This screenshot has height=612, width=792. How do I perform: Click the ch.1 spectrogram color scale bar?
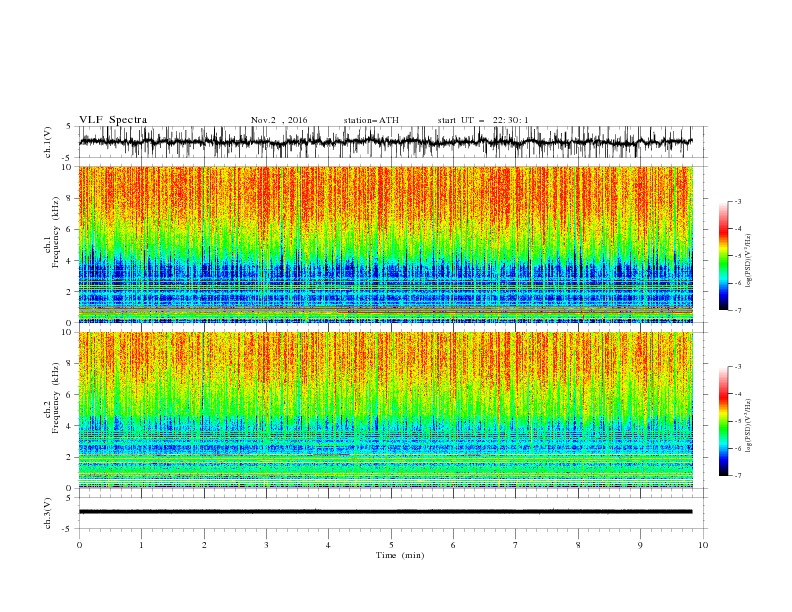(x=723, y=256)
